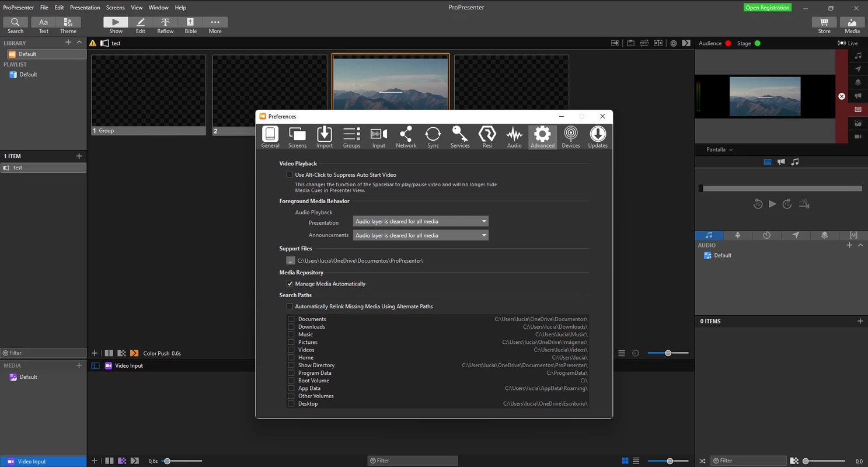868x467 pixels.
Task: Open the Audio preferences tab
Action: pyautogui.click(x=514, y=137)
